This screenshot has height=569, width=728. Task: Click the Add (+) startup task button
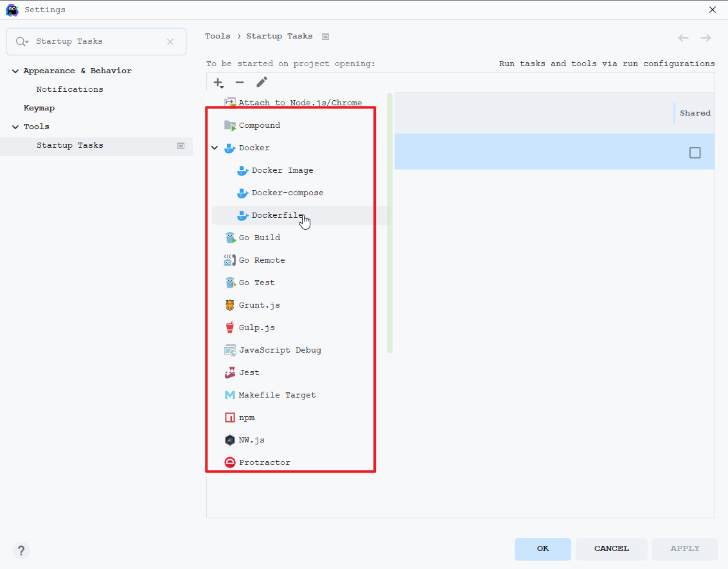tap(218, 83)
